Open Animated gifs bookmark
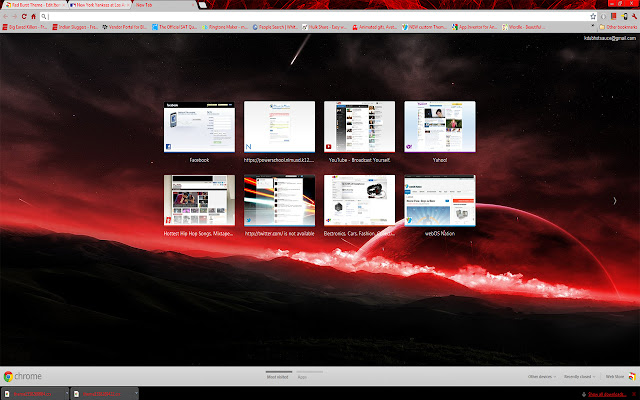The width and height of the screenshot is (640, 400). tap(375, 27)
